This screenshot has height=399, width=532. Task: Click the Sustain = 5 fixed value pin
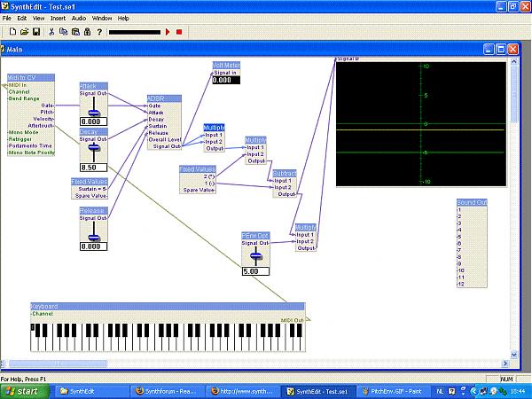click(x=92, y=189)
